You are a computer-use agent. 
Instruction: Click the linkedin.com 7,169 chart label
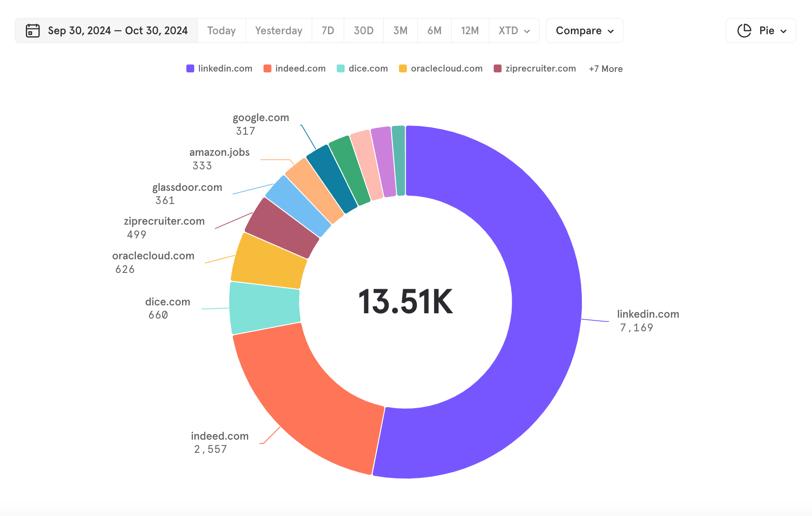pos(648,321)
